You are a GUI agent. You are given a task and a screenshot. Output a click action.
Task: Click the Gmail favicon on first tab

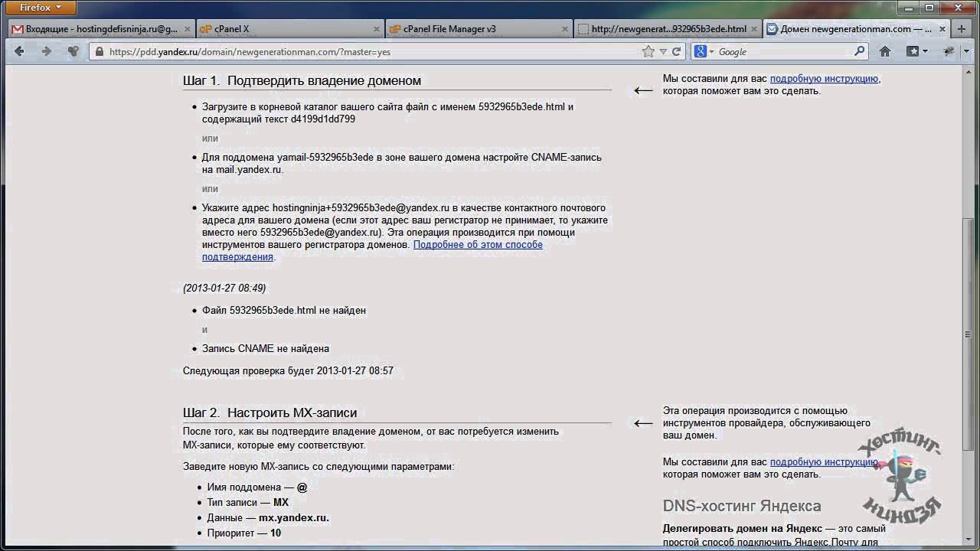point(17,29)
